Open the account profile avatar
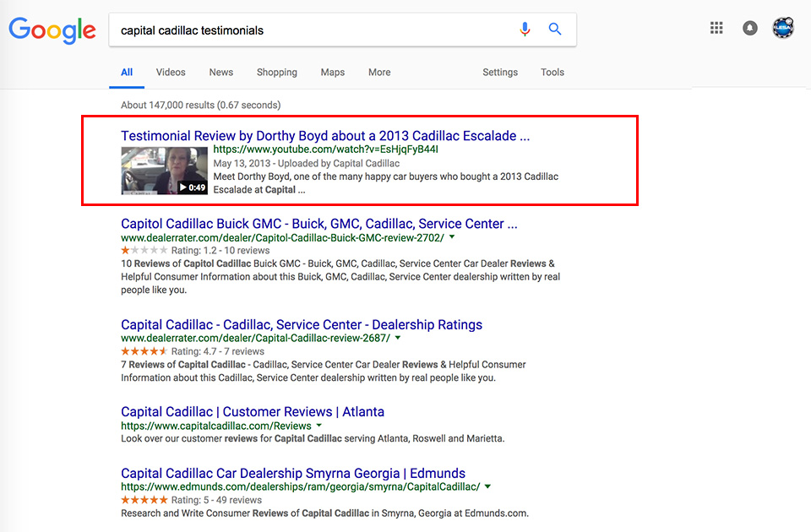811x532 pixels. coord(783,28)
